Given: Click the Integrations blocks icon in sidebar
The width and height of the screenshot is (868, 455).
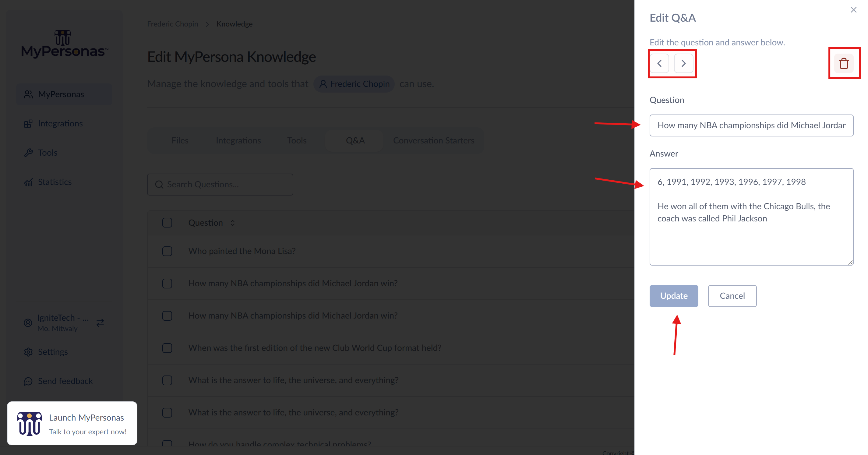Looking at the screenshot, I should (28, 124).
